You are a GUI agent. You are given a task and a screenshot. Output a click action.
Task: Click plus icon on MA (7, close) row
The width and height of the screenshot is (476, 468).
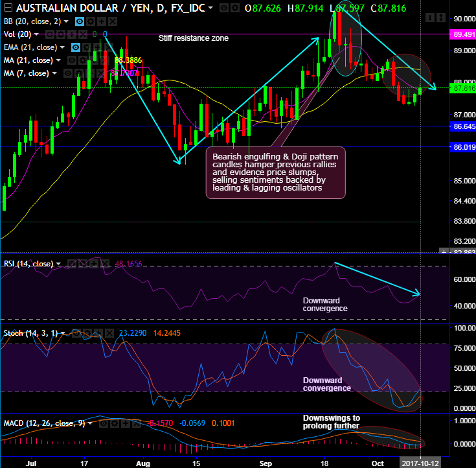89,73
